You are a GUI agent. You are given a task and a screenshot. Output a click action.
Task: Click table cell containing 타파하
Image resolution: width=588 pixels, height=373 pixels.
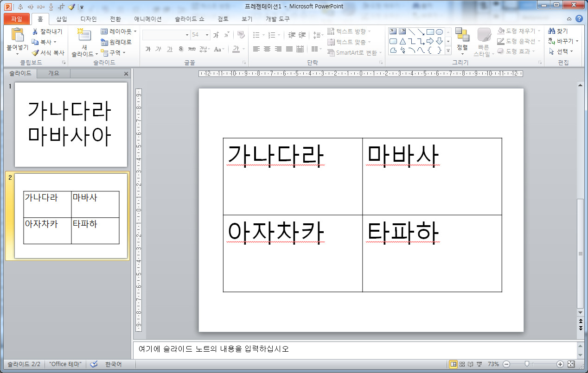[x=432, y=253]
